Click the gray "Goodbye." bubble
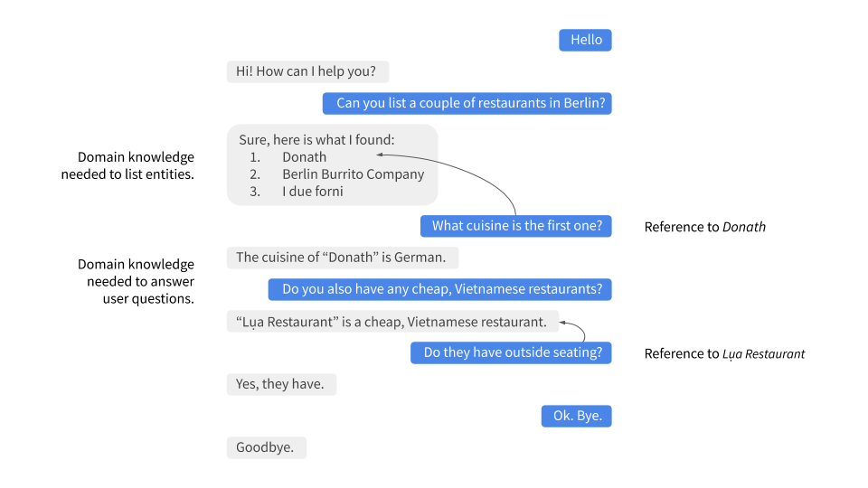 [x=266, y=447]
